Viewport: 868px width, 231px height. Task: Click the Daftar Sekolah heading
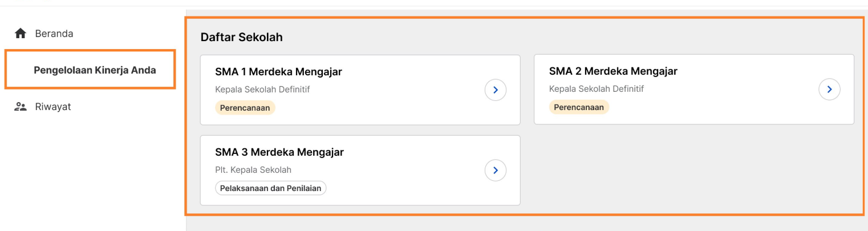tap(242, 38)
